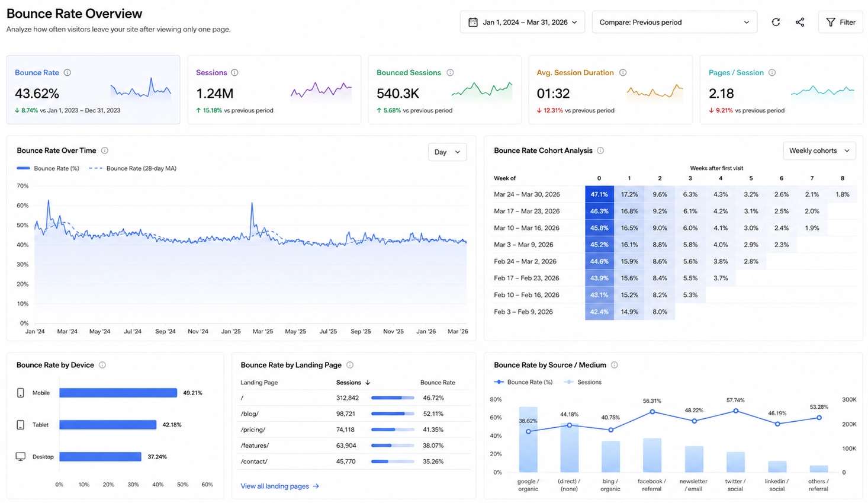
Task: Click the share icon in the header
Action: 800,22
